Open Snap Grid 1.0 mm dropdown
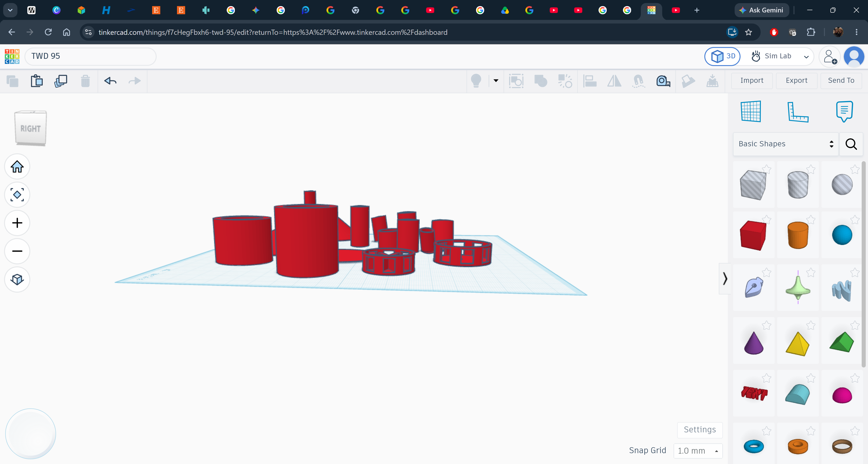 pyautogui.click(x=698, y=451)
